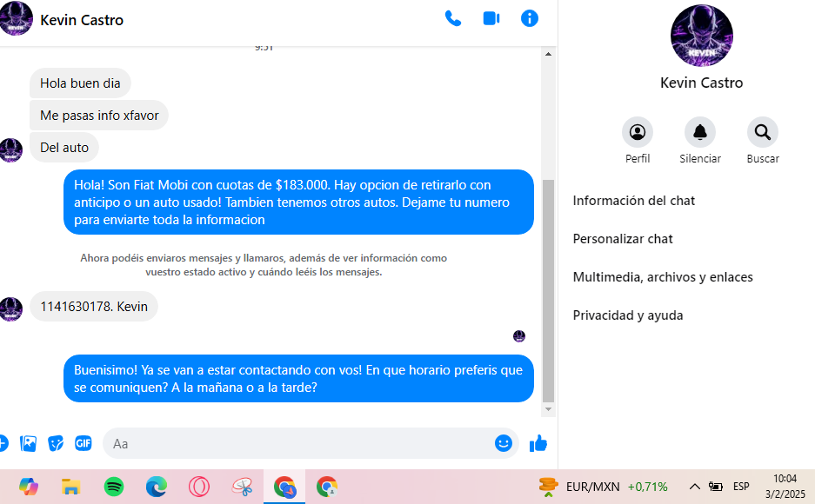Select the message 'Hola buen dia'

click(x=80, y=83)
